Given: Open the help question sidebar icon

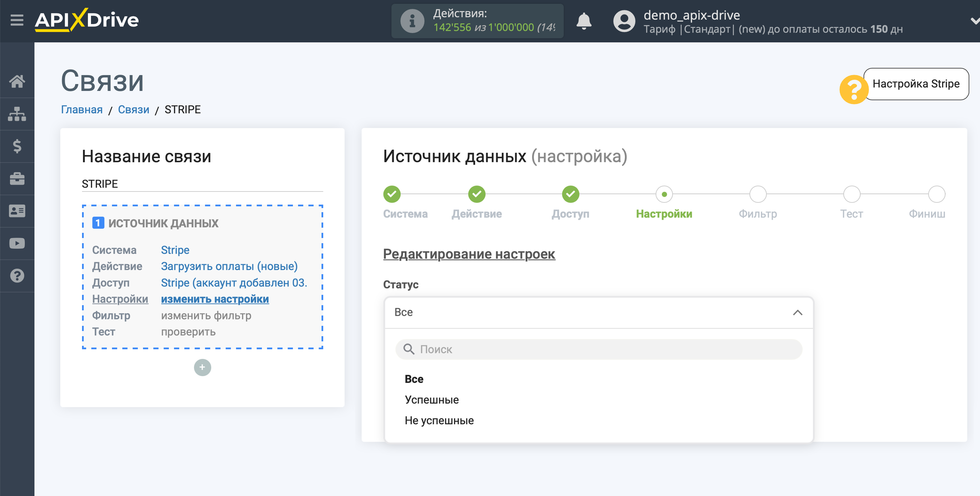Looking at the screenshot, I should 17,276.
